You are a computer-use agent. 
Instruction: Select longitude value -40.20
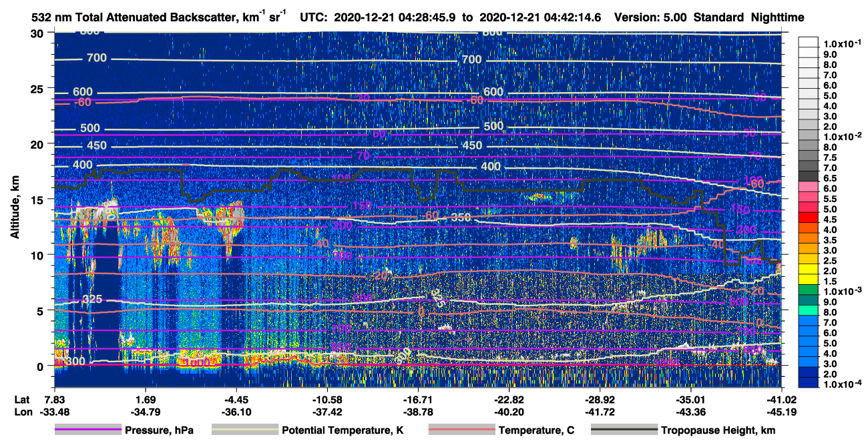coord(509,411)
